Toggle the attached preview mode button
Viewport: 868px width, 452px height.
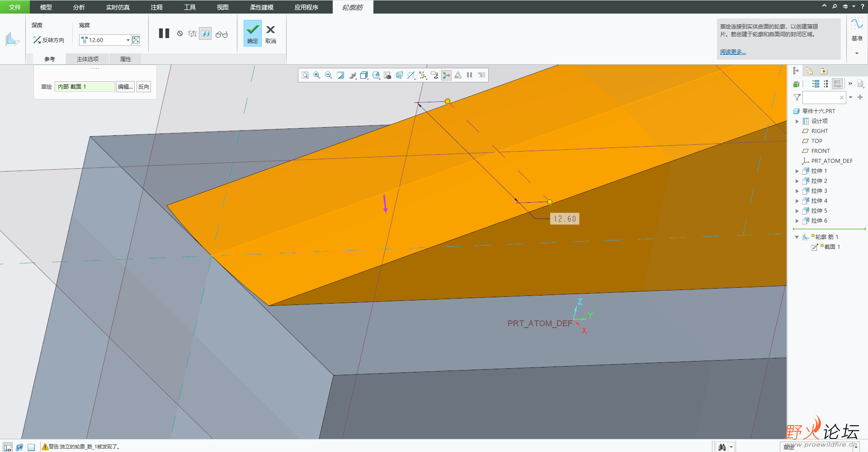click(x=205, y=34)
